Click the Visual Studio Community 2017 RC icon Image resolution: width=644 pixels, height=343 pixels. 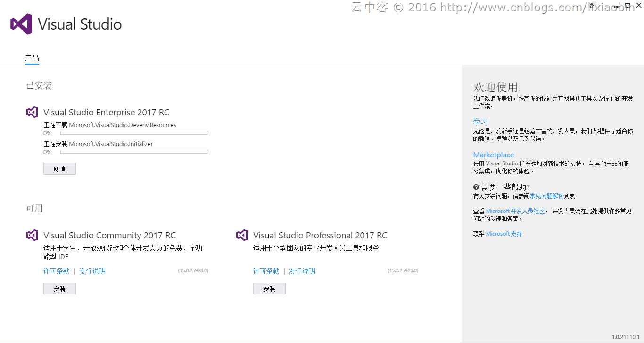pyautogui.click(x=32, y=235)
